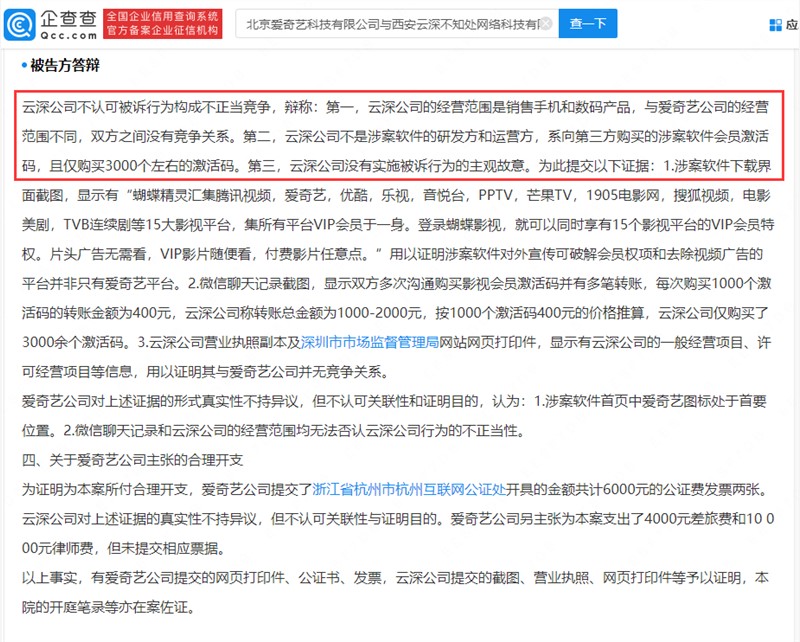Click the Qcc.com logo icon
This screenshot has height=642, width=800.
[19, 24]
